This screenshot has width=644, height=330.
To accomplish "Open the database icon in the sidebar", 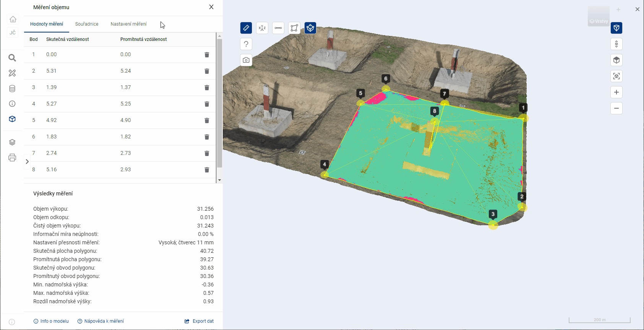I will [12, 89].
